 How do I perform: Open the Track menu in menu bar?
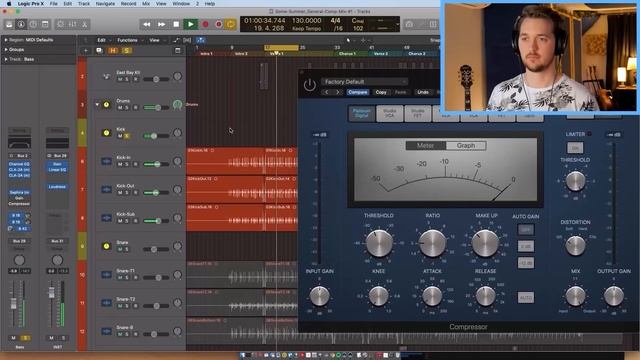pos(84,4)
